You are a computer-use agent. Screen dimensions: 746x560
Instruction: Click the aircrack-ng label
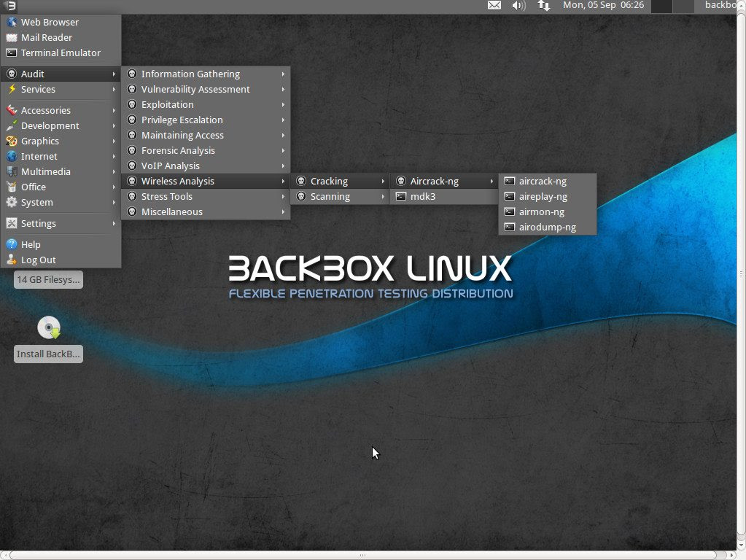point(543,182)
